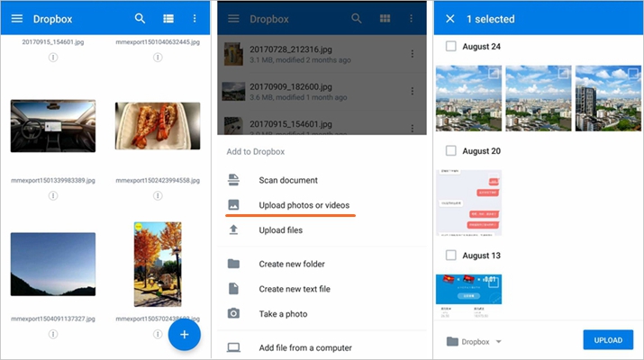
Task: Tap the blue plus floating action button
Action: click(185, 335)
